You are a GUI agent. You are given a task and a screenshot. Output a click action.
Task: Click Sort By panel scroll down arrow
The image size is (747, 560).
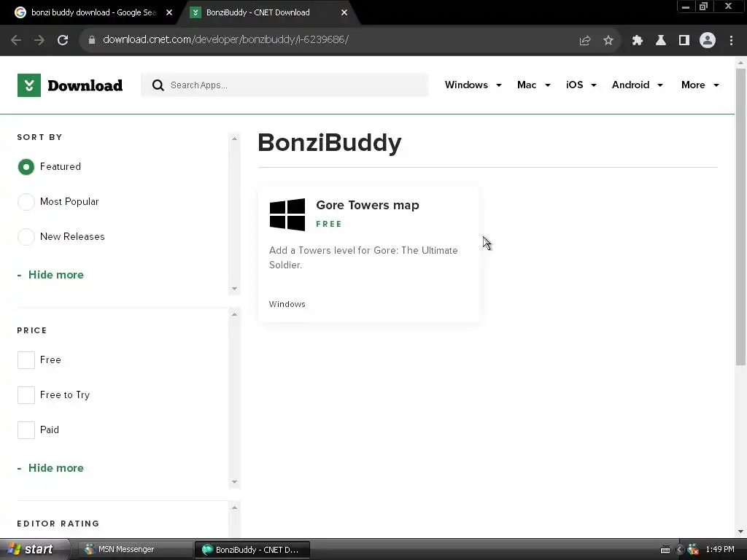coord(234,289)
